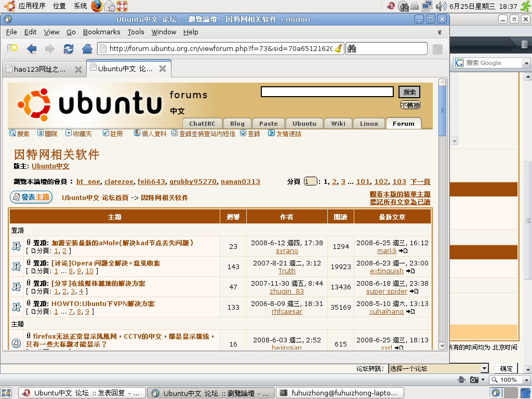Click the page number input box

(310, 181)
